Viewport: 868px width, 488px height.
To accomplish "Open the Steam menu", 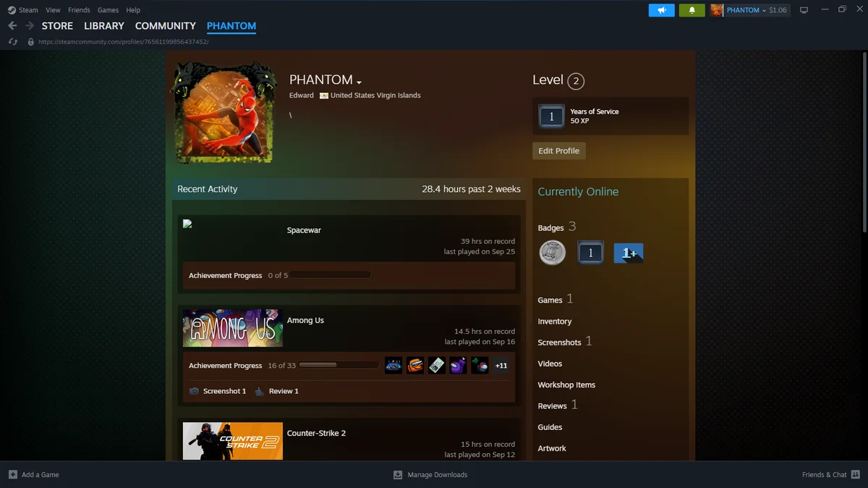I will (29, 10).
